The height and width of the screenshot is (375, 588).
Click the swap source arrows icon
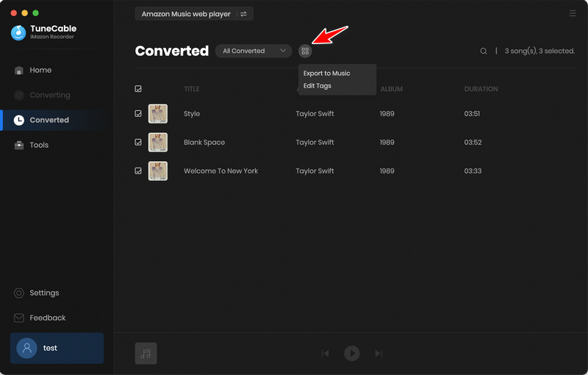[x=243, y=14]
